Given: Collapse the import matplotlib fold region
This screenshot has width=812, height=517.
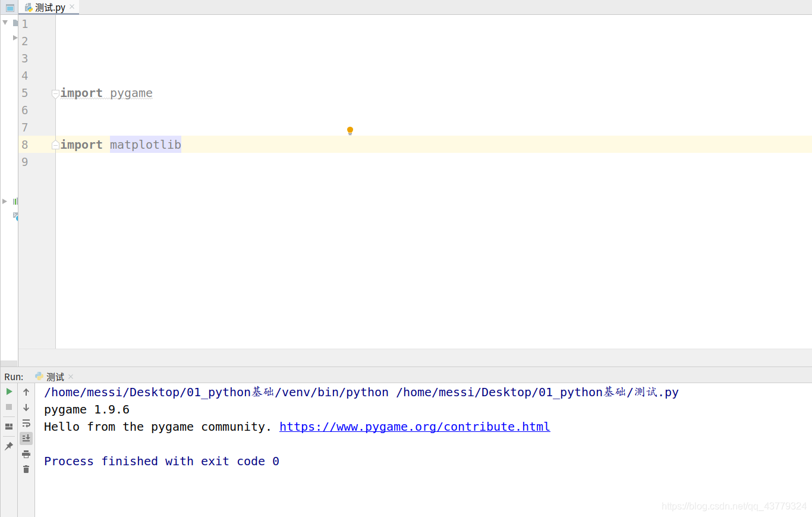Looking at the screenshot, I should click(x=55, y=145).
